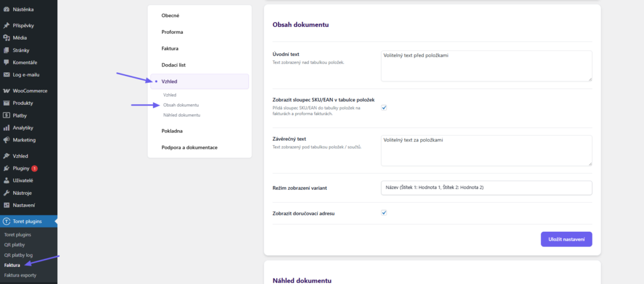This screenshot has height=284, width=644.
Task: Click the Obsah dokumentu heading
Action: pos(301,25)
